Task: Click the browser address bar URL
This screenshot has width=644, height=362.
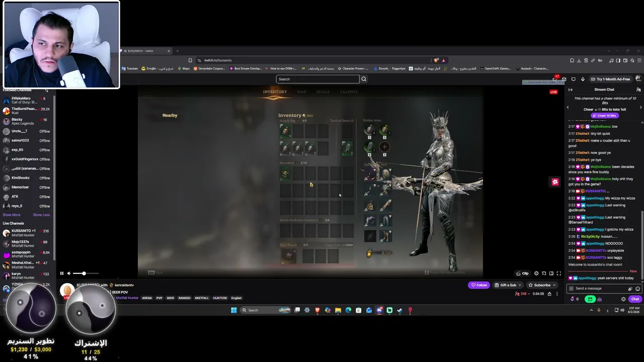Action: coord(218,60)
